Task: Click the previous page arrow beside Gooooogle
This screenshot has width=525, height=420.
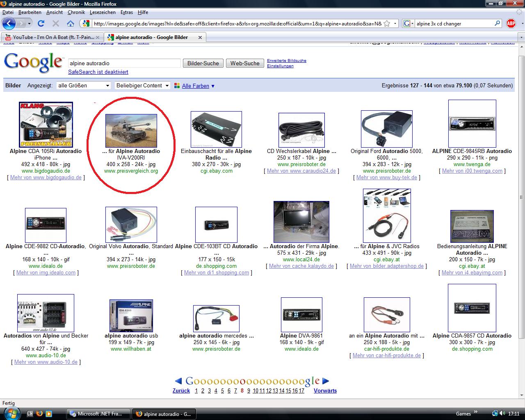Action: 178,381
